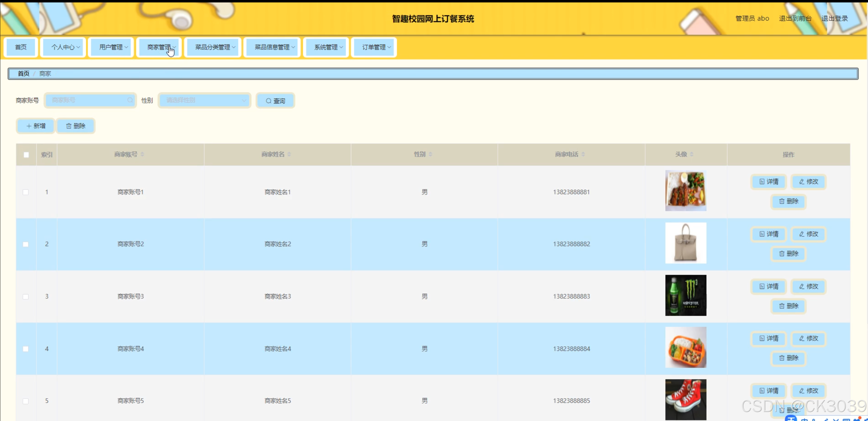Go to 首页 in navigation bar

(x=21, y=47)
